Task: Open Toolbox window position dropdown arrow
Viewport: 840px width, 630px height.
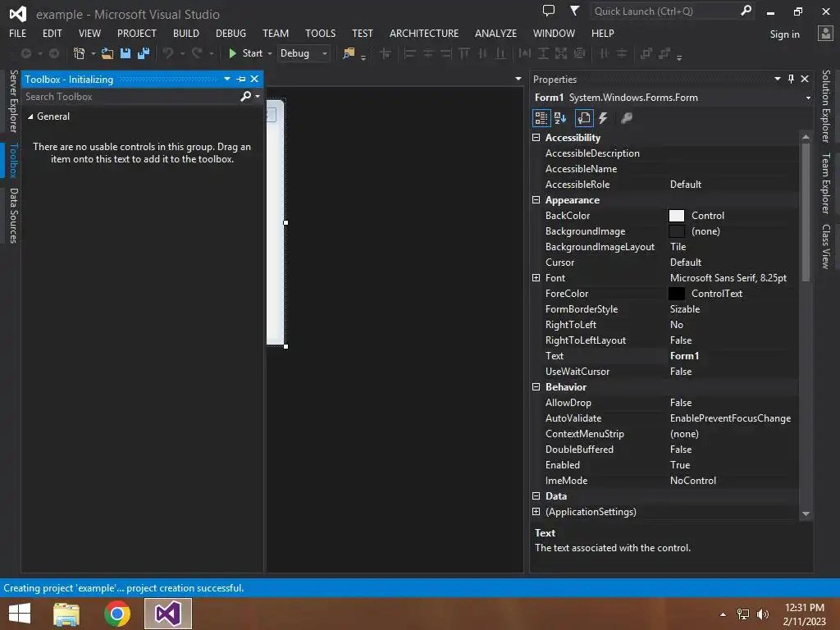Action: (227, 79)
